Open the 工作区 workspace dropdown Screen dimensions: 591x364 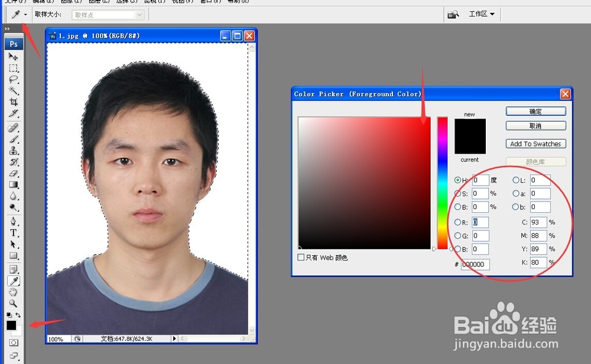point(481,14)
